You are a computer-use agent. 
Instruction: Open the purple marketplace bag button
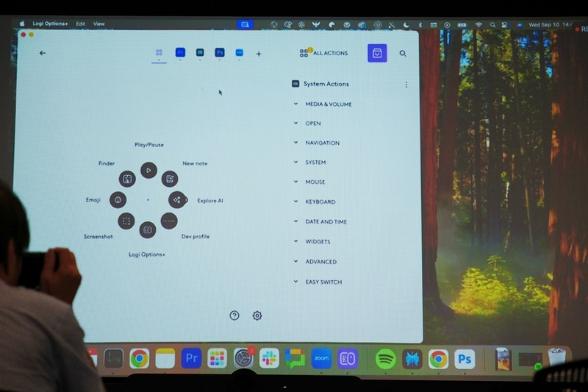click(377, 53)
